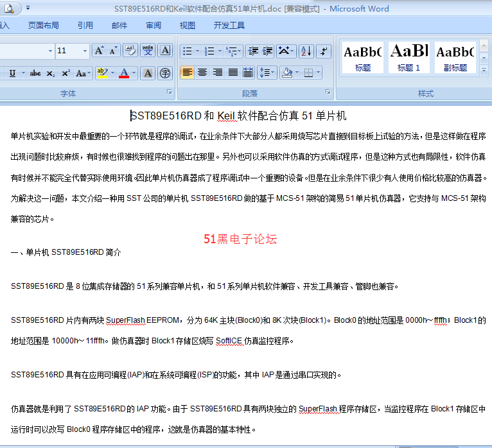Show the next row of styles
The width and height of the screenshot is (492, 448).
click(x=484, y=58)
